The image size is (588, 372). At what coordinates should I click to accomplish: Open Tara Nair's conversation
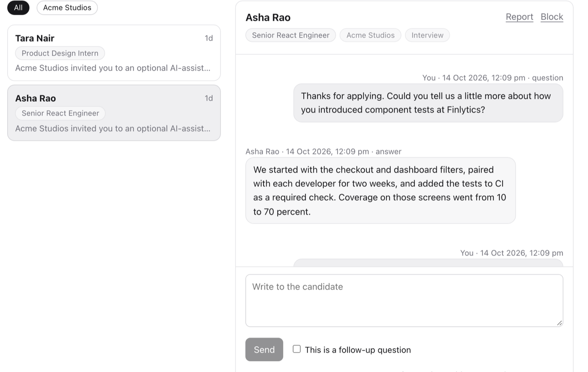(x=114, y=53)
